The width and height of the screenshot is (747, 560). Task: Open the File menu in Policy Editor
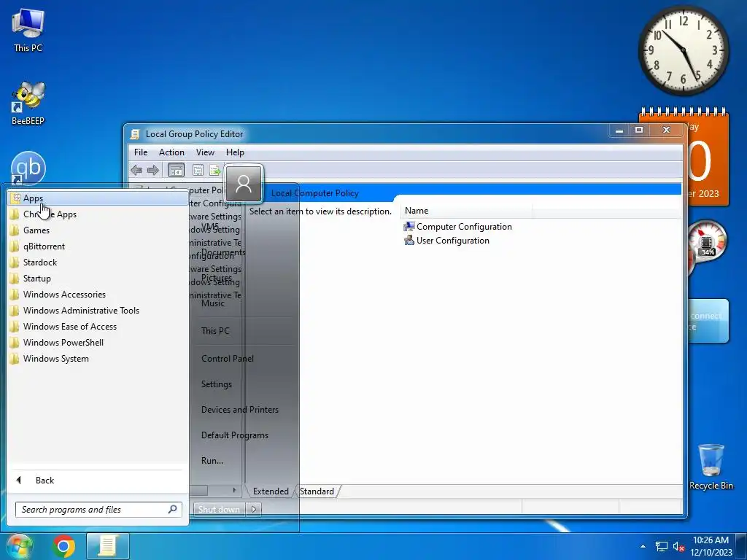tap(141, 152)
